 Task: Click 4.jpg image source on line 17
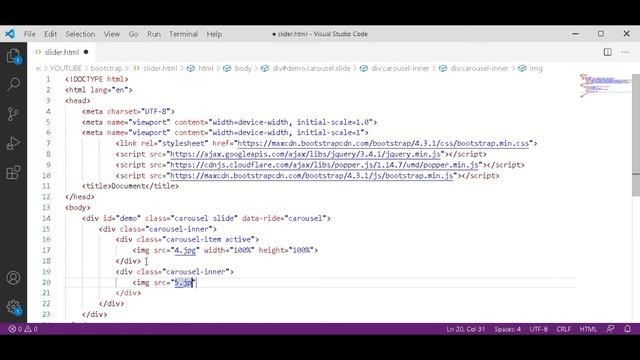click(185, 250)
